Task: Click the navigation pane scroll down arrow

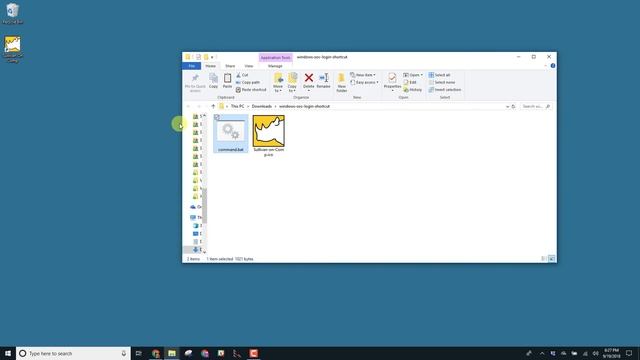Action: (204, 251)
